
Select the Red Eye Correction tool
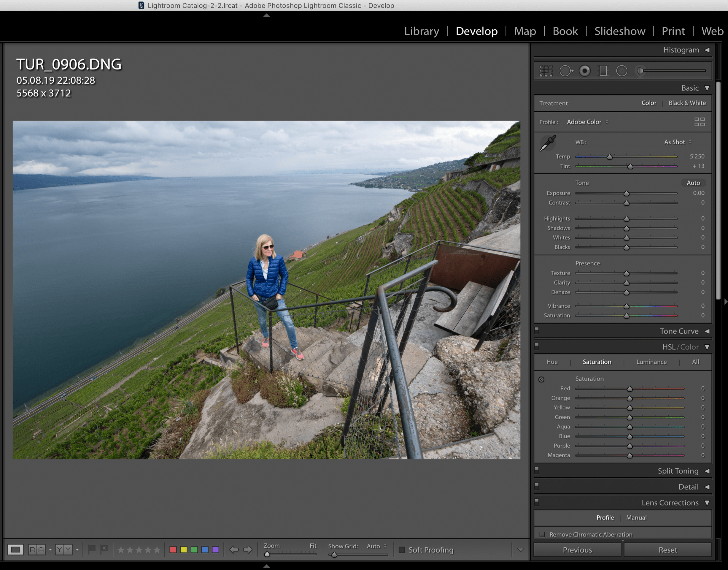585,71
